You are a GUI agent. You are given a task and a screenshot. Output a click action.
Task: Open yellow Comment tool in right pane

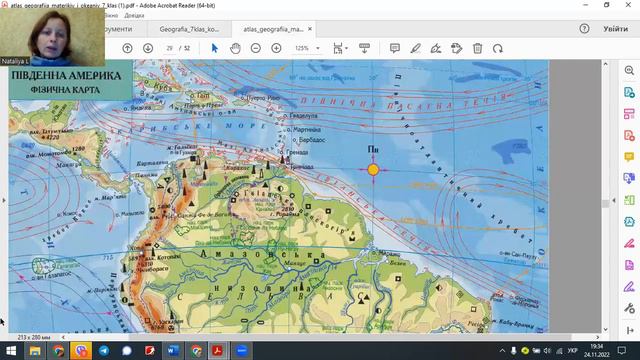629,157
